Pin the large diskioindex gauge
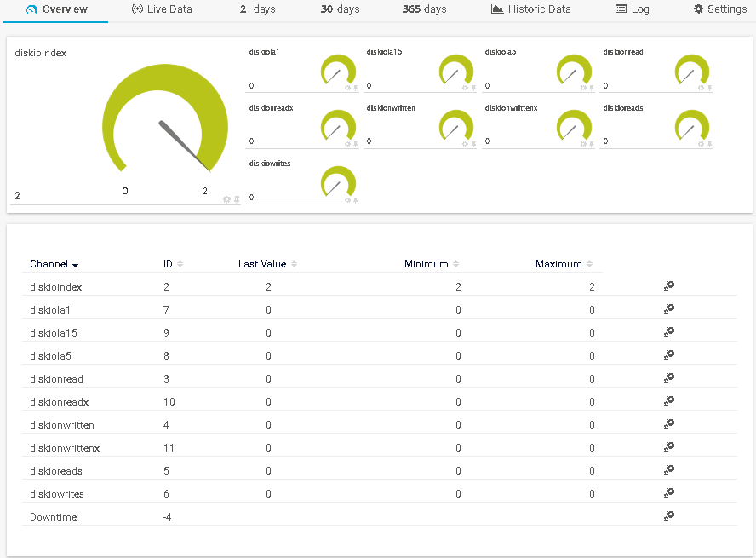The image size is (756, 558). [x=237, y=199]
